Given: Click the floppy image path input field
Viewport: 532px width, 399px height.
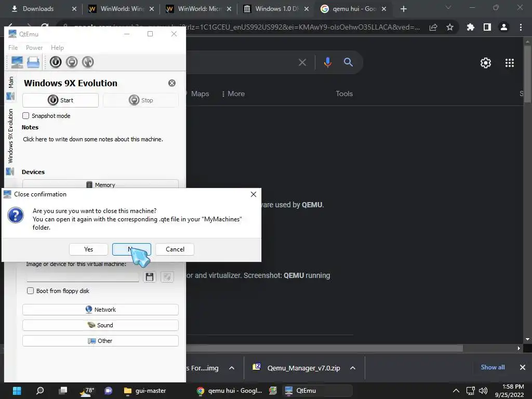Looking at the screenshot, I should pos(83,277).
